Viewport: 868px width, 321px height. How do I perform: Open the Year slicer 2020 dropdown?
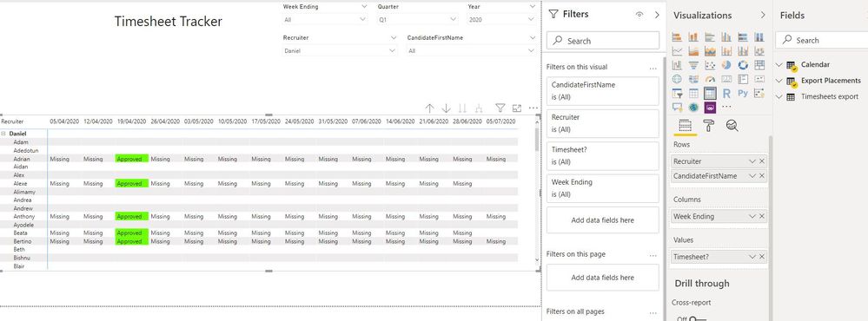(x=532, y=19)
